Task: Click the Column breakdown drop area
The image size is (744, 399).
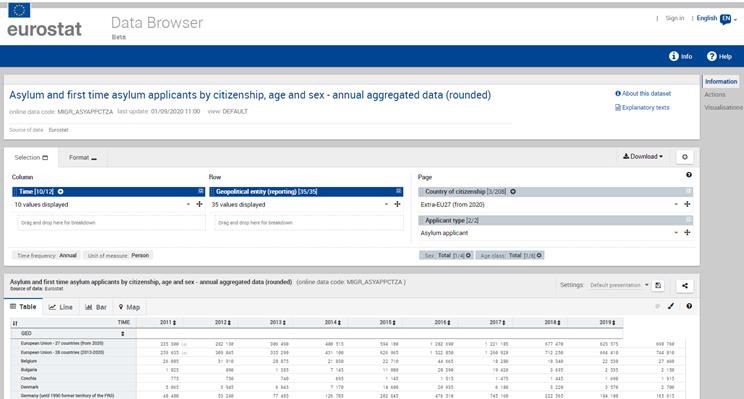Action: (x=112, y=223)
